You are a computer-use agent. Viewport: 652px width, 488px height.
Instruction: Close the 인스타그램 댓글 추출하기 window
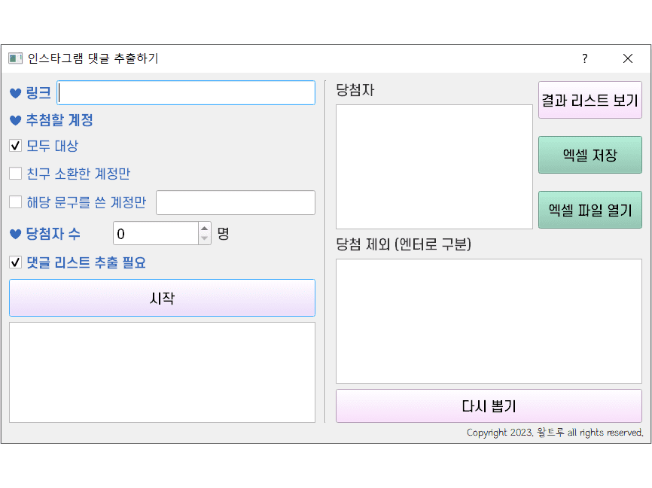pos(628,58)
